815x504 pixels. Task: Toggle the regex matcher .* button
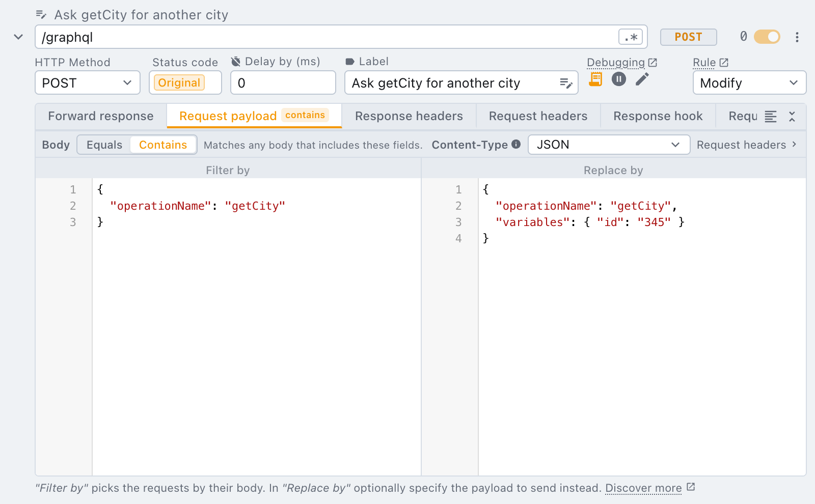click(x=631, y=37)
